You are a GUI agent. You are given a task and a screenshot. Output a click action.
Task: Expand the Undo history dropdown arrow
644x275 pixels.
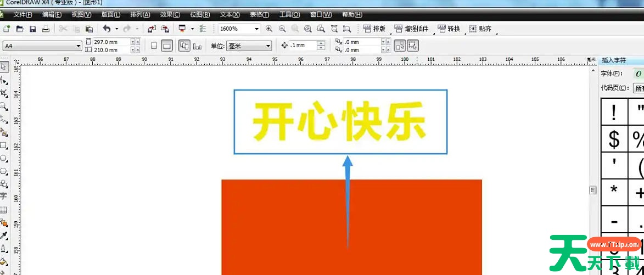116,29
